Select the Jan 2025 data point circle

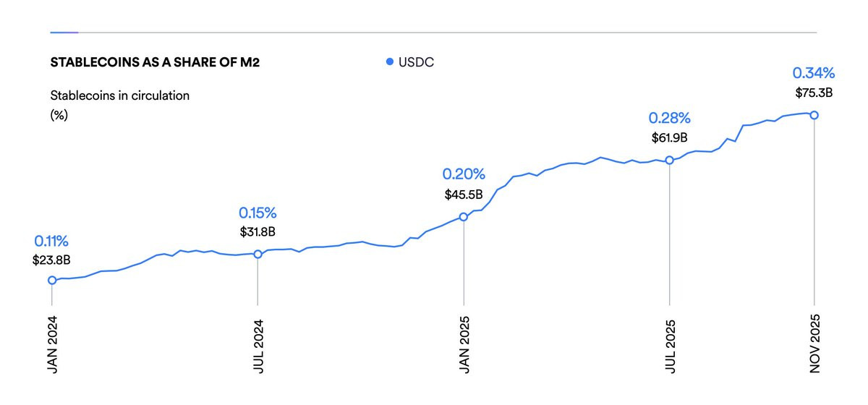tap(464, 216)
